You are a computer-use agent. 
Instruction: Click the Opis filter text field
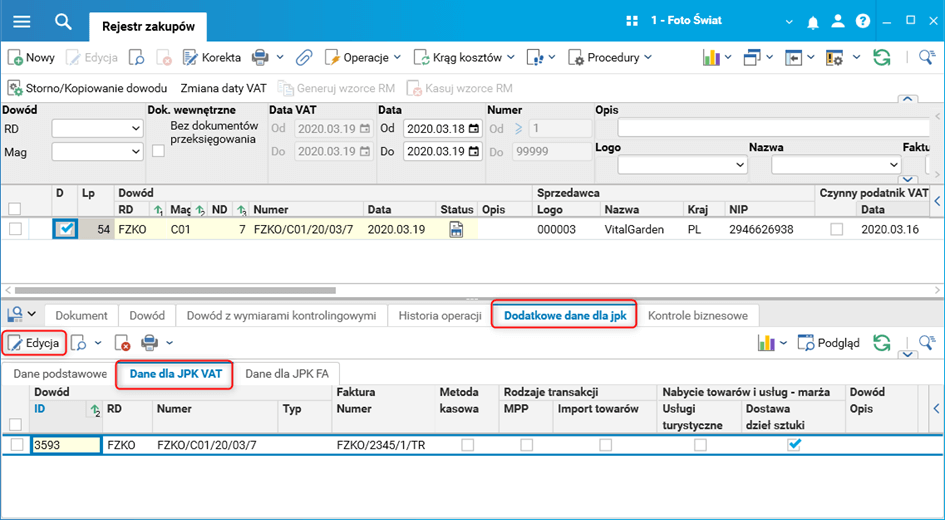(774, 128)
